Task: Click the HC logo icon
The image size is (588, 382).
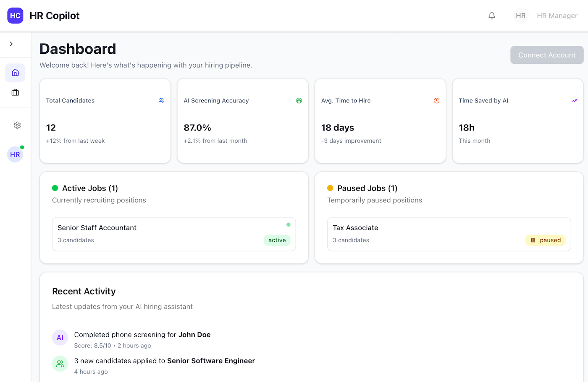Action: [15, 16]
